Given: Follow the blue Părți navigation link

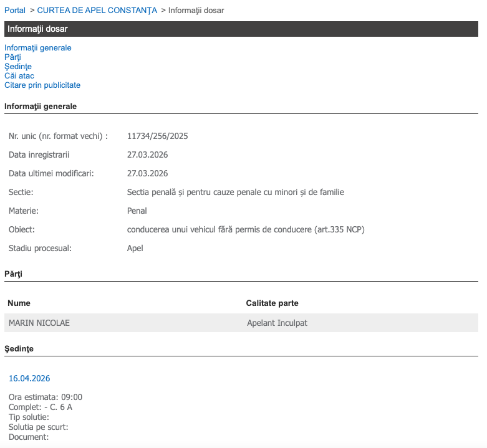Looking at the screenshot, I should [x=13, y=57].
